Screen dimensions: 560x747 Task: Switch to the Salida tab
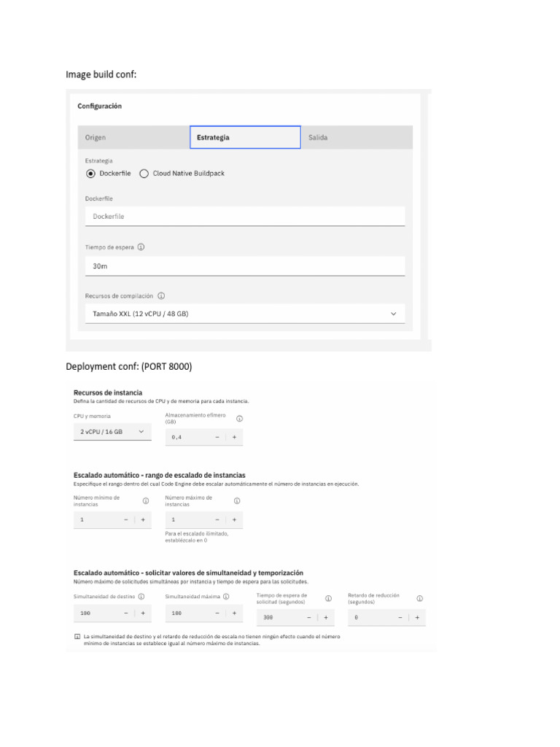pyautogui.click(x=357, y=137)
